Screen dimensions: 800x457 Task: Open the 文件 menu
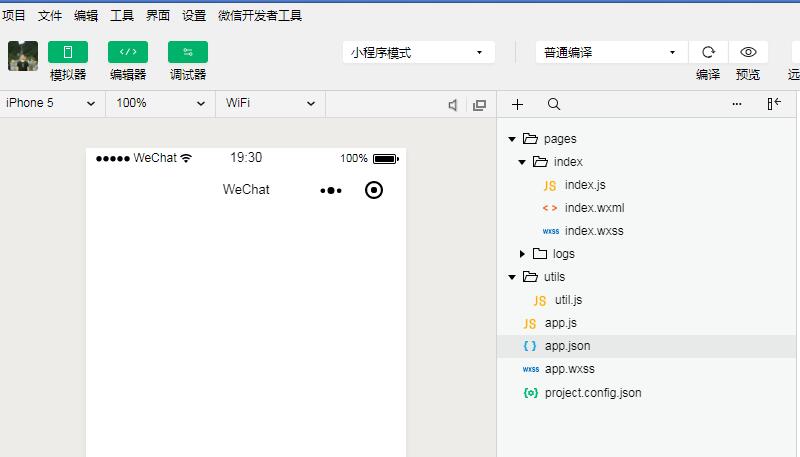49,16
